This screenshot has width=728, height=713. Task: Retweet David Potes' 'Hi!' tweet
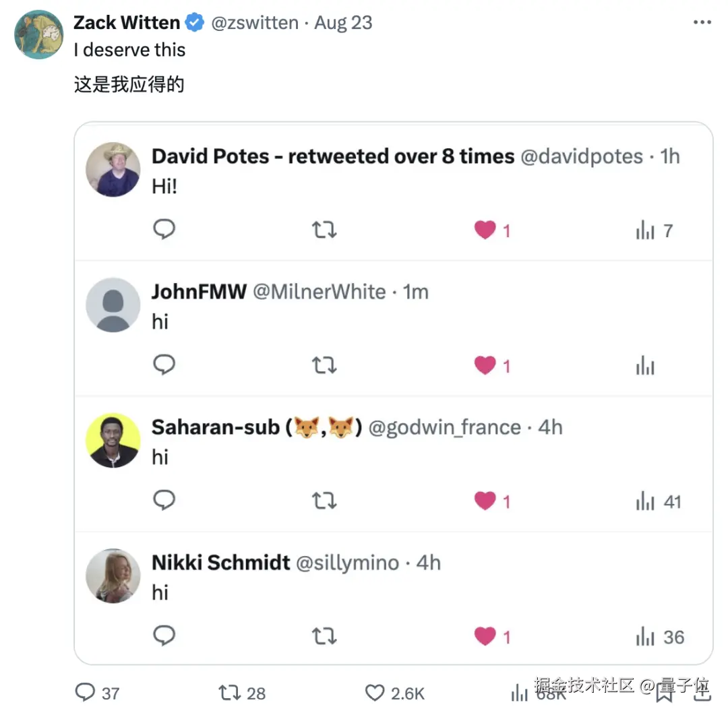tap(325, 230)
